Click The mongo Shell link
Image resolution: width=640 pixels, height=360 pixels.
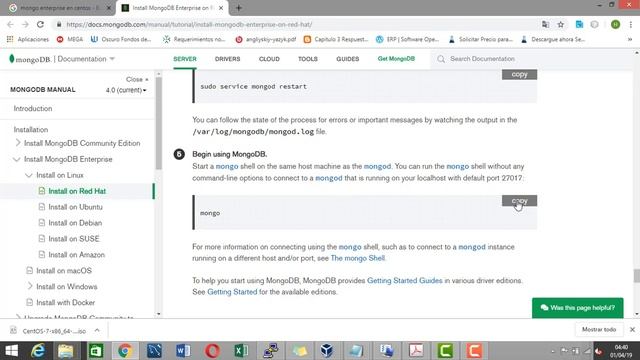pyautogui.click(x=358, y=258)
